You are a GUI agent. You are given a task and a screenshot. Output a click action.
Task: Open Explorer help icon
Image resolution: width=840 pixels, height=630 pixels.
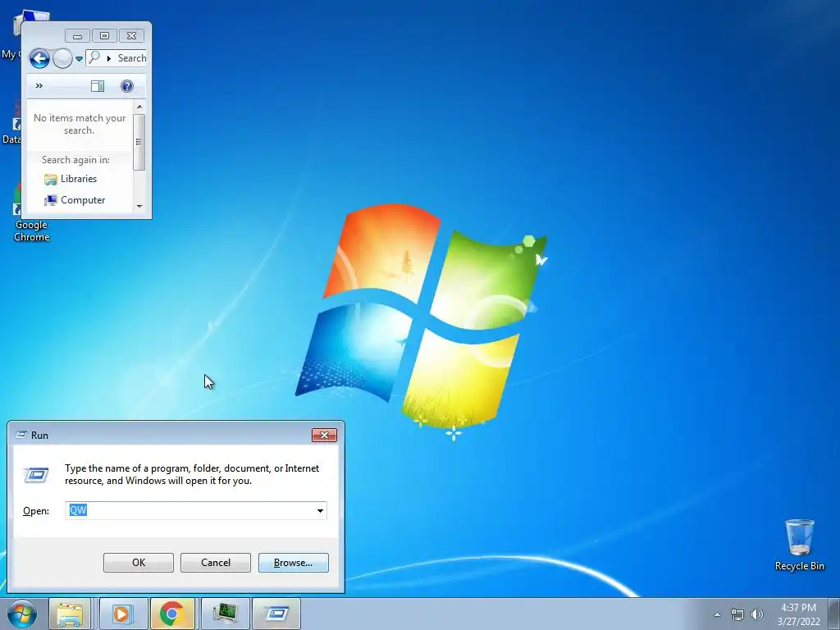(127, 86)
